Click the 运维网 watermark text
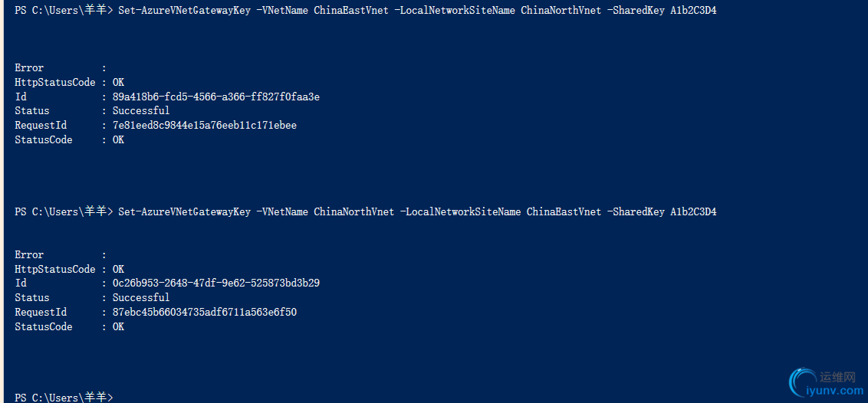The image size is (868, 403). [837, 377]
